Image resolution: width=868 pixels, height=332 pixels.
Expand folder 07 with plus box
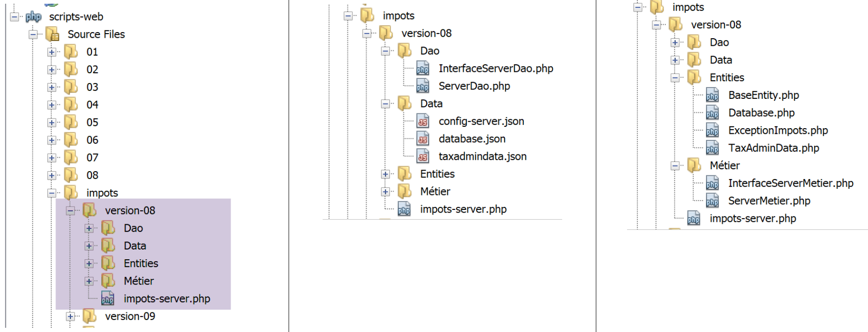(52, 158)
